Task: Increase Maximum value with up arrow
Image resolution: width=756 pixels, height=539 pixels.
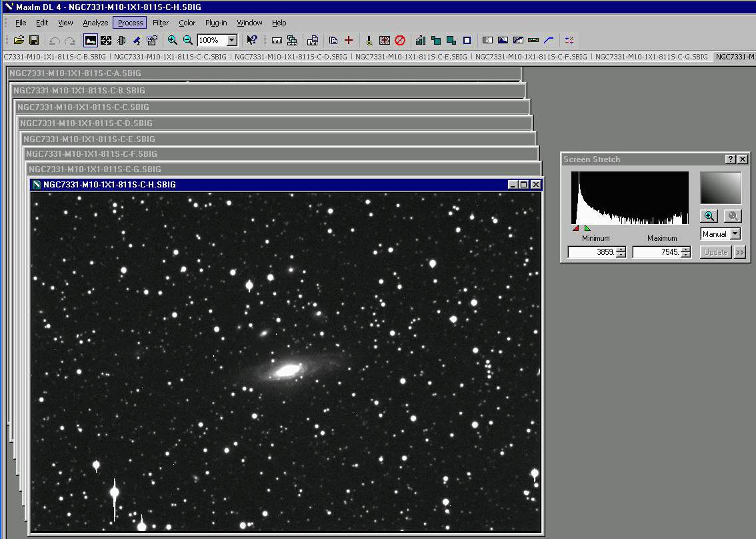Action: (685, 249)
